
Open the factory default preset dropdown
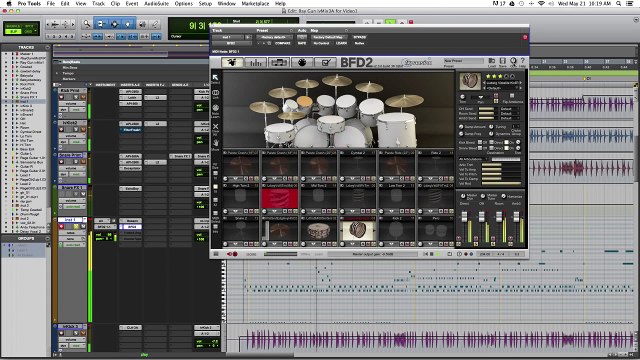pos(274,37)
